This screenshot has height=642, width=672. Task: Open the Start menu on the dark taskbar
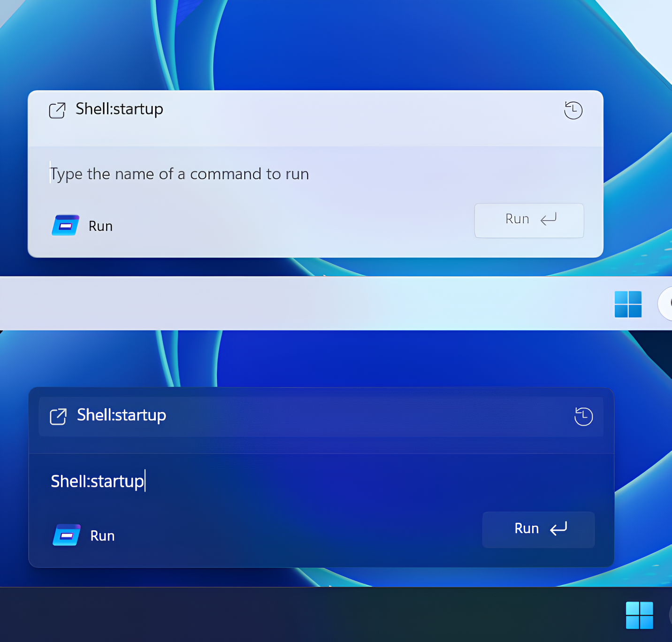tap(639, 615)
